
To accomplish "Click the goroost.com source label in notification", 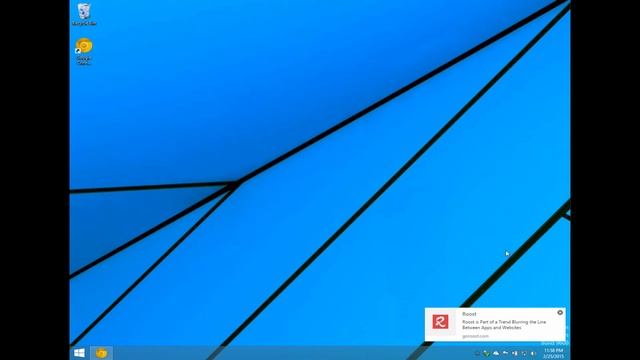I will 475,336.
